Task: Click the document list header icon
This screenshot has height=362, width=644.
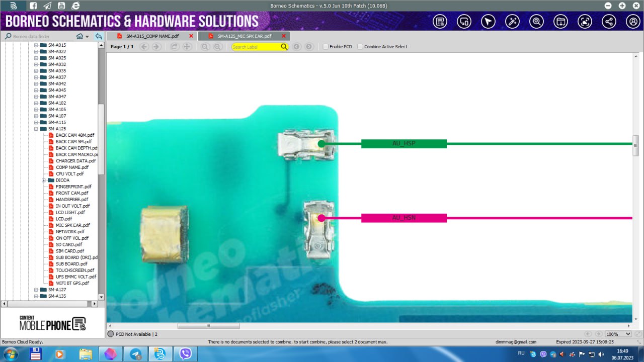Action: click(440, 22)
